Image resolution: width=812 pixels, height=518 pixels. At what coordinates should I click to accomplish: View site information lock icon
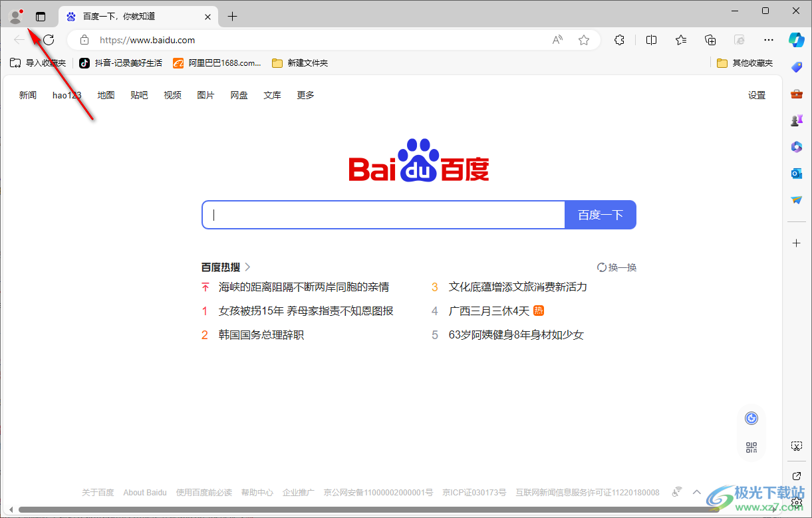tap(84, 40)
